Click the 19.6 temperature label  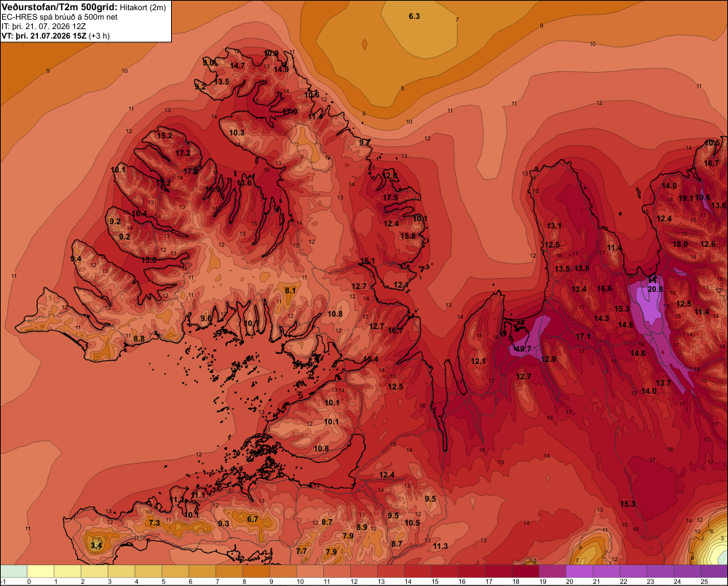pos(703,198)
